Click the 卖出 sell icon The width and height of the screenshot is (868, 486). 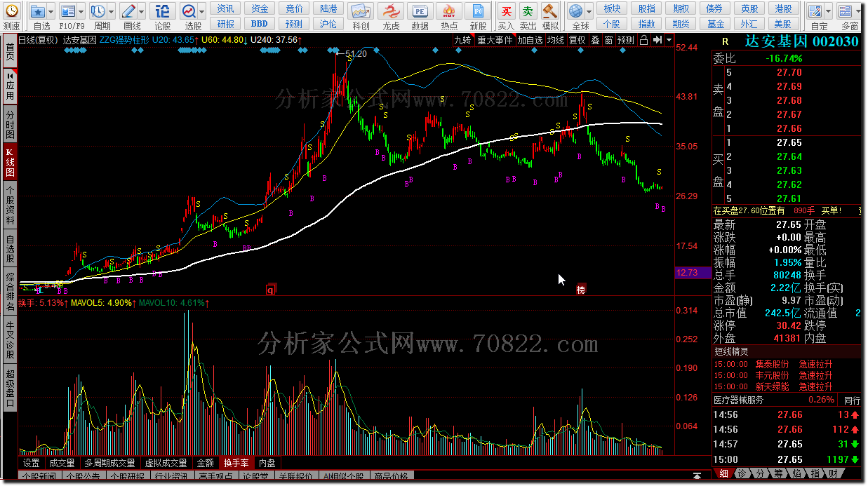[528, 11]
